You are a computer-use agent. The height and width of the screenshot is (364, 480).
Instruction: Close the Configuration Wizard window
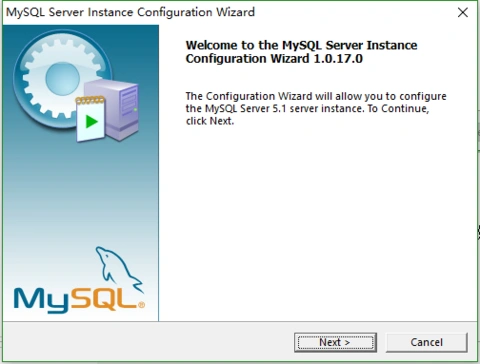[x=463, y=13]
